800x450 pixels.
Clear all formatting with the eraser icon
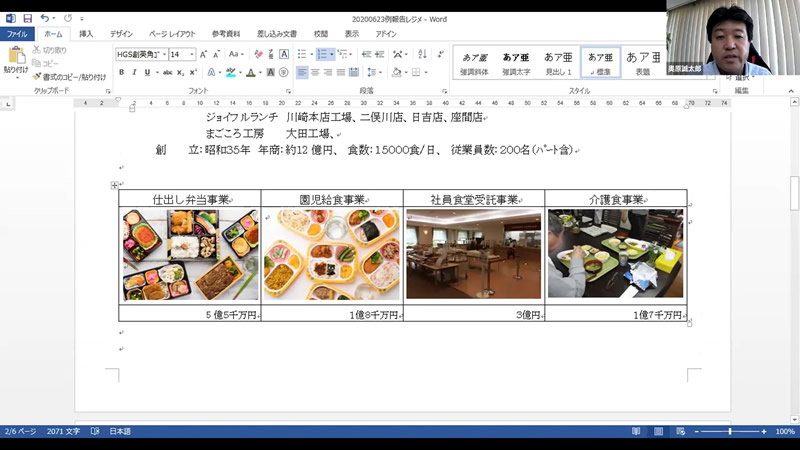258,54
